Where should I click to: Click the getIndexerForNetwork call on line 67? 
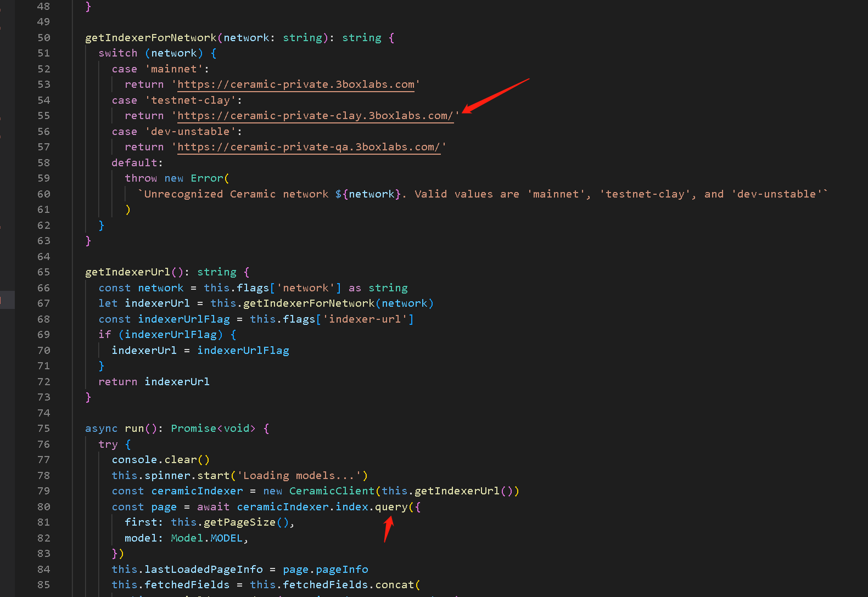309,303
